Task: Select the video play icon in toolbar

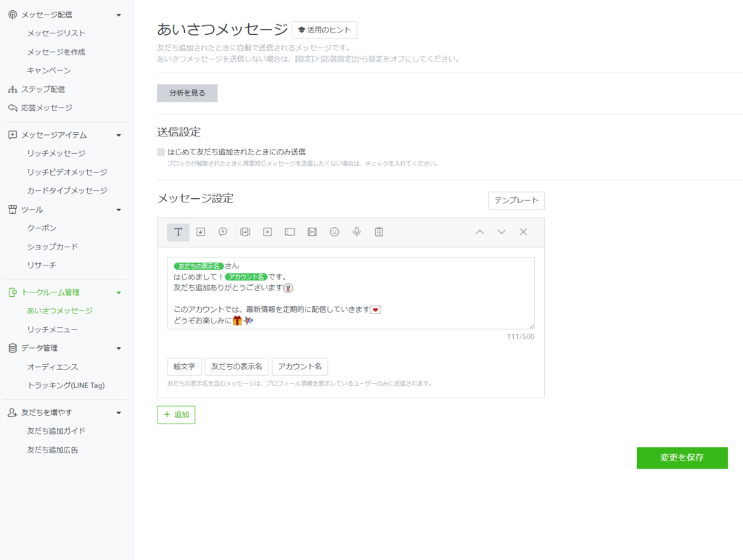Action: coord(268,232)
